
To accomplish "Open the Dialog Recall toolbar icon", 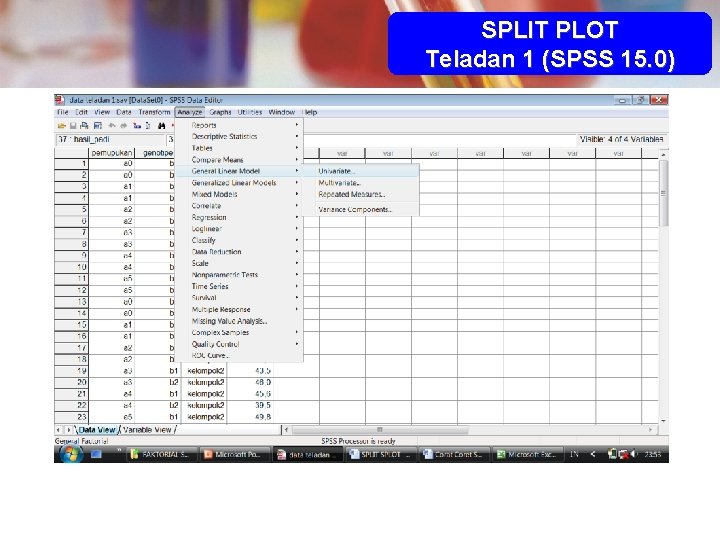I will [x=97, y=125].
